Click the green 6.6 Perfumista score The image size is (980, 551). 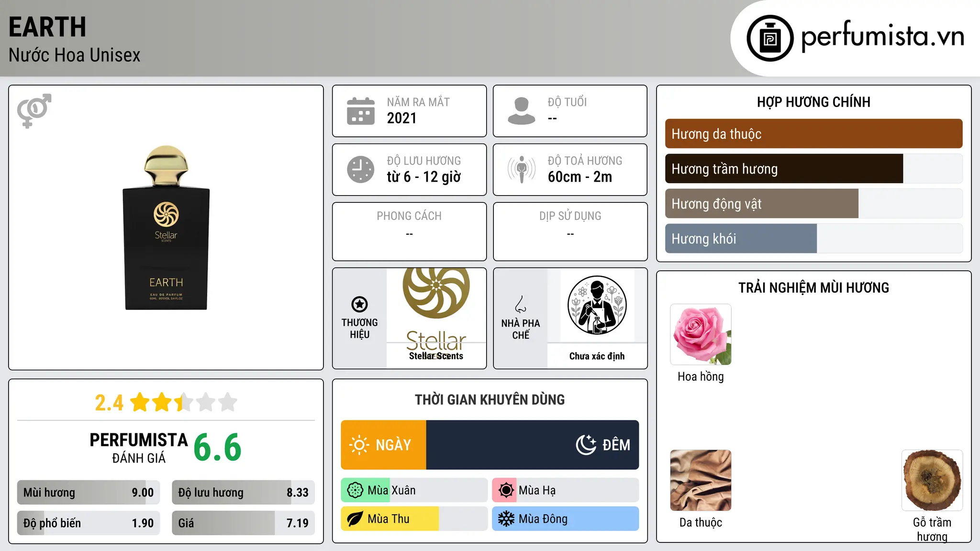coord(218,447)
